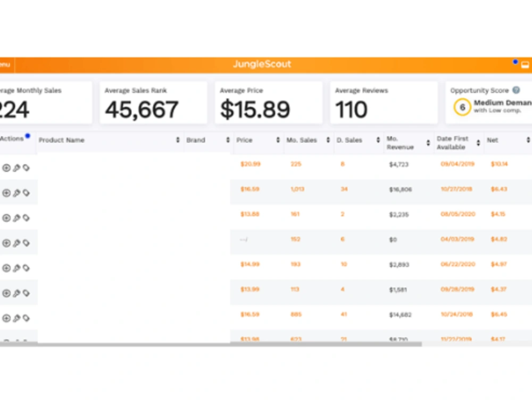Click plus-circle icon in the $4,723 revenue row
Image resolution: width=532 pixels, height=400 pixels.
(6, 168)
